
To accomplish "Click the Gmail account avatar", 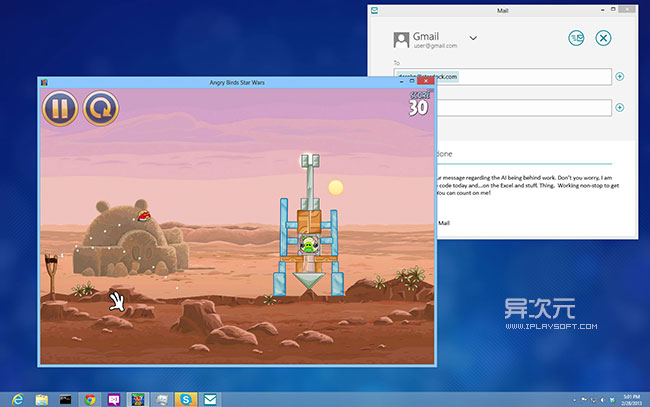I will click(x=401, y=40).
